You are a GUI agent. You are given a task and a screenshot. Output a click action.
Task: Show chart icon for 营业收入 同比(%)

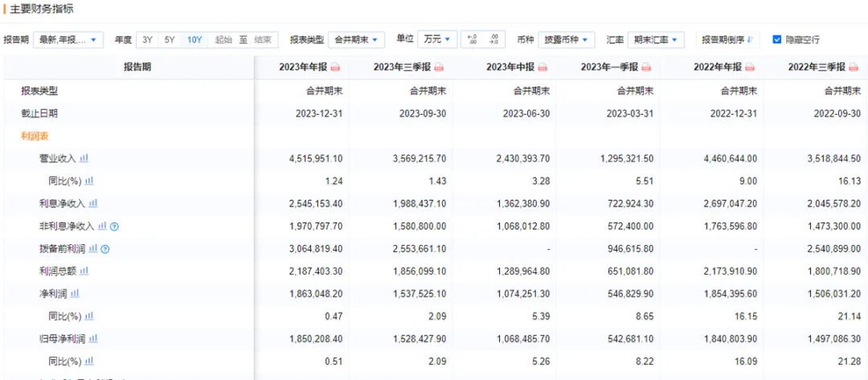(89, 180)
